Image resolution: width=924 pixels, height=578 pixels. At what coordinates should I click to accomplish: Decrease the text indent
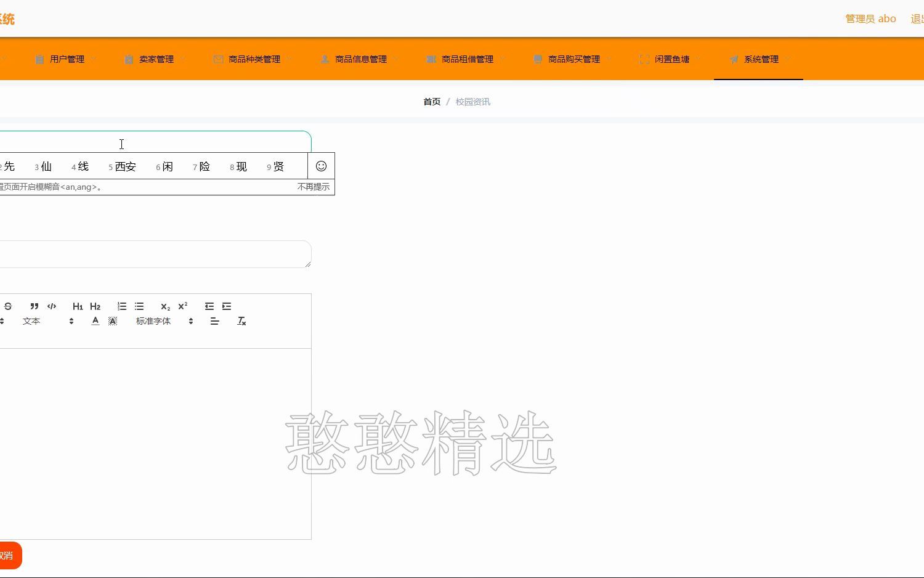click(209, 306)
